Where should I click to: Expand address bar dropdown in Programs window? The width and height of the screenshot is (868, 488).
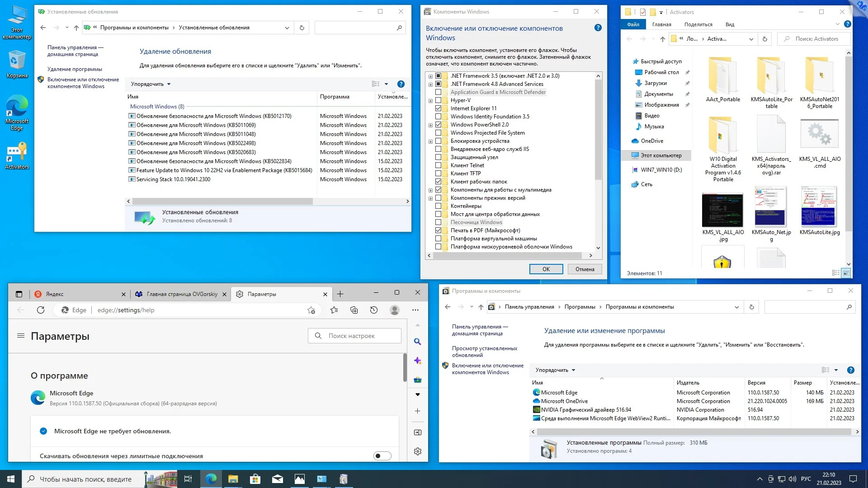736,307
